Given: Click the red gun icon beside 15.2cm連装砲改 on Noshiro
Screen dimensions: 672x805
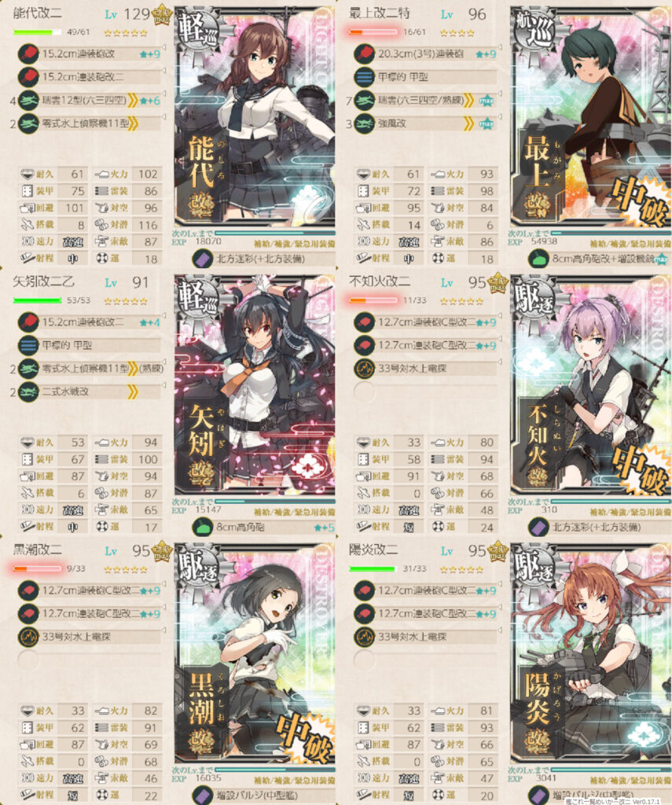Looking at the screenshot, I should click(x=28, y=54).
